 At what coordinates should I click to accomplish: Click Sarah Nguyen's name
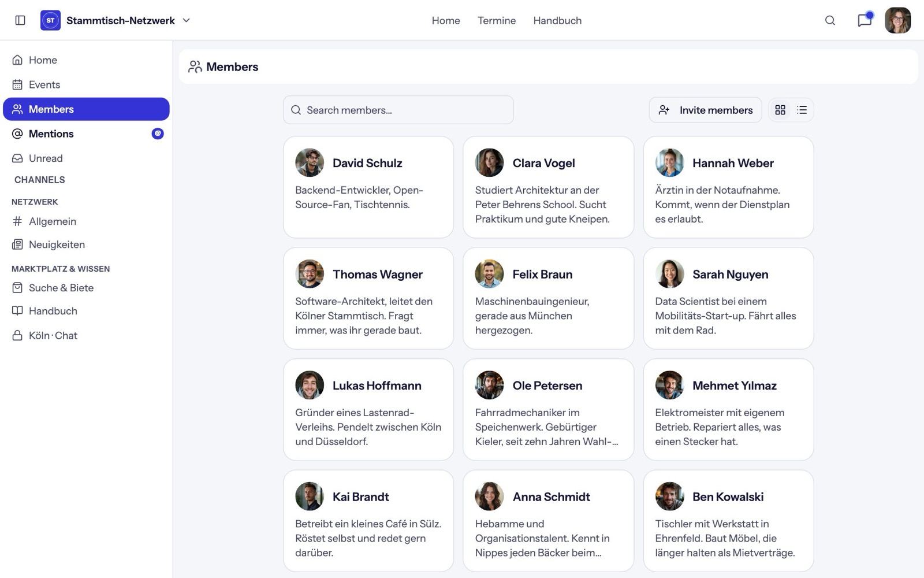[x=730, y=275]
